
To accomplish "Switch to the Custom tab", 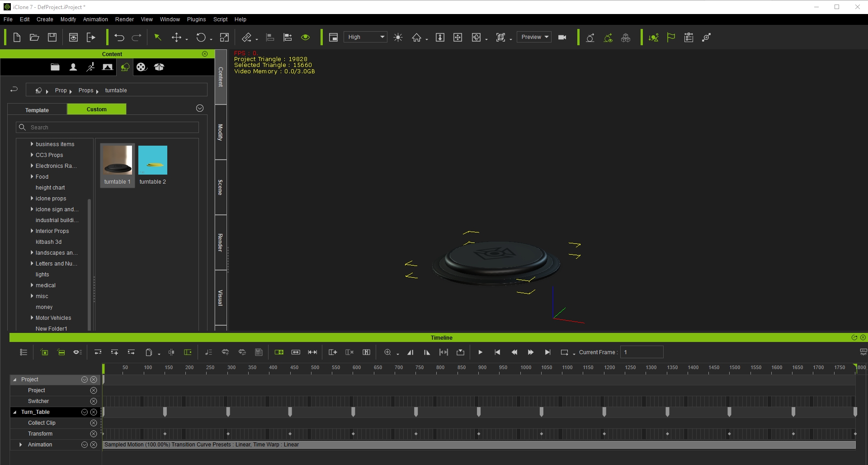I will [97, 109].
